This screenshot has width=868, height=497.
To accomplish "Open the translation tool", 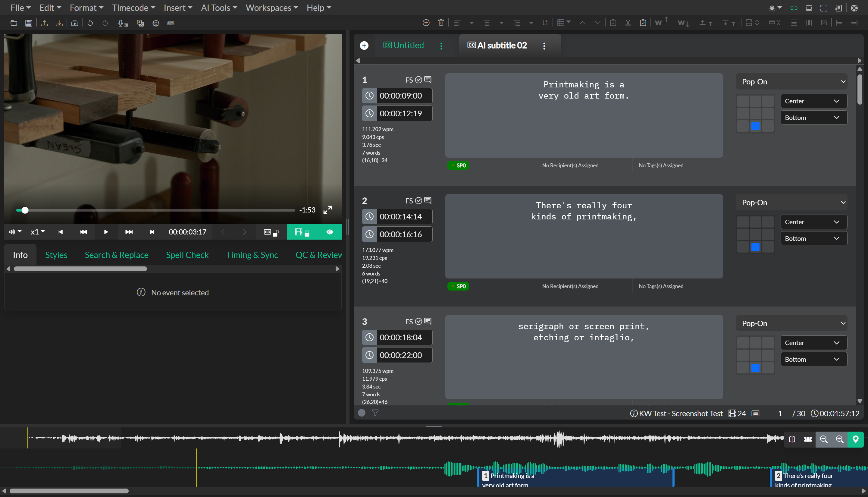I will 140,23.
